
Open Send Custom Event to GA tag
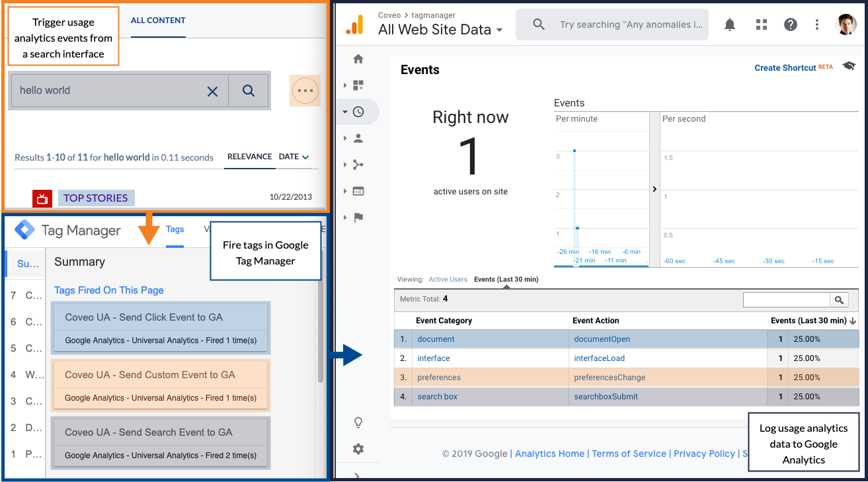point(161,385)
